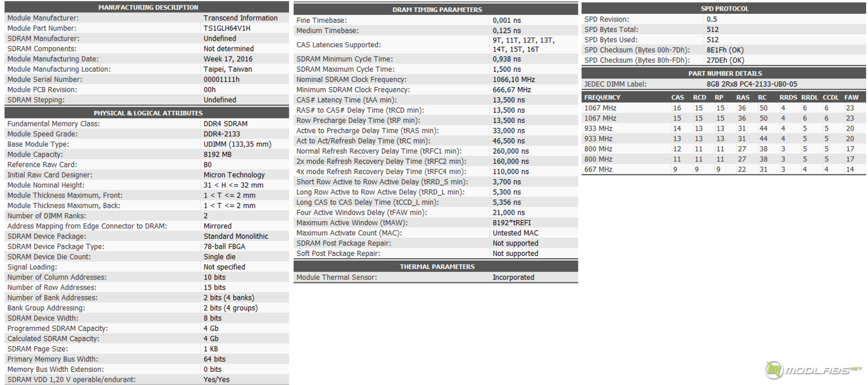This screenshot has width=868, height=385.
Task: Click the 8192 MB module capacity
Action: point(218,154)
